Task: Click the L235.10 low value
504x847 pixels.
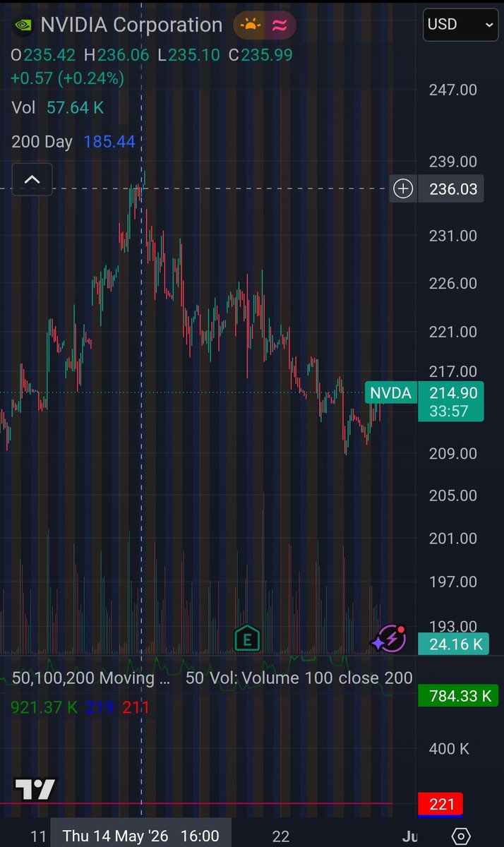Action: (x=189, y=55)
